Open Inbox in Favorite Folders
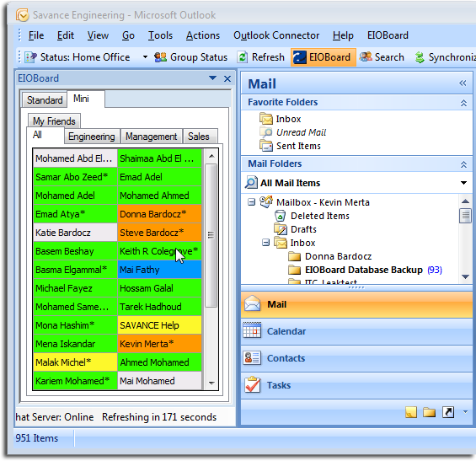476x461 pixels. click(x=281, y=119)
